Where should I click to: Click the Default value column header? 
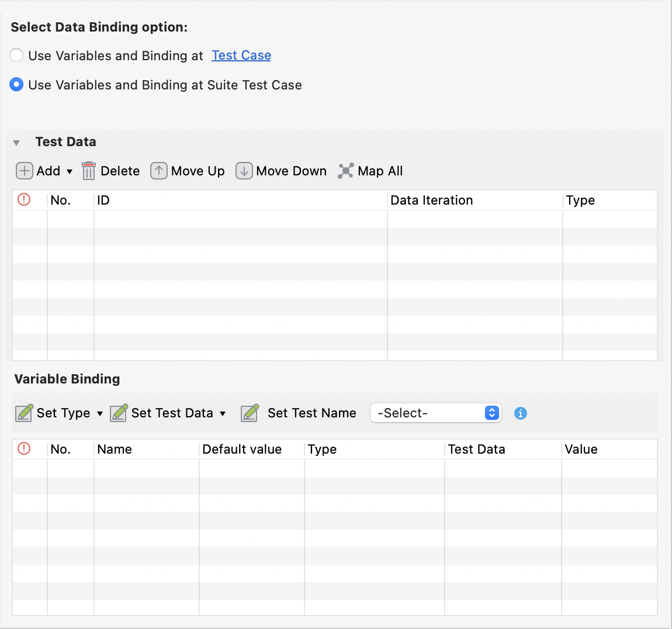pyautogui.click(x=242, y=449)
